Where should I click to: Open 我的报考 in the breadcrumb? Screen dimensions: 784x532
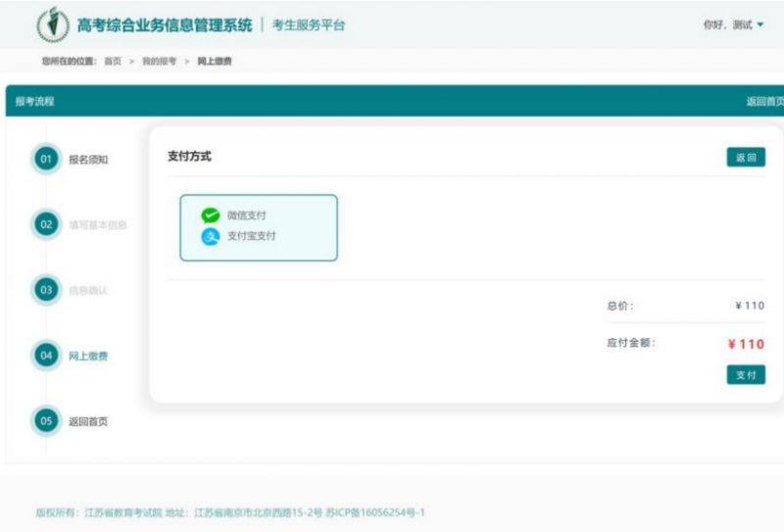(159, 62)
